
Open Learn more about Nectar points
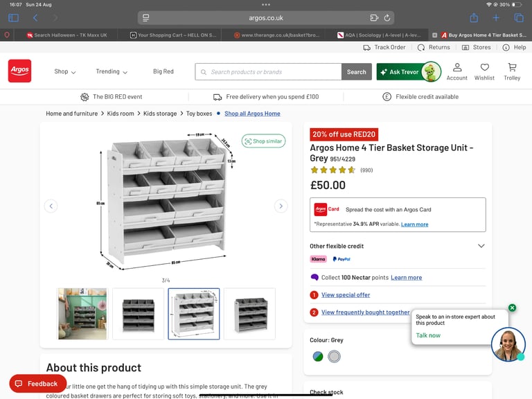[406, 278]
